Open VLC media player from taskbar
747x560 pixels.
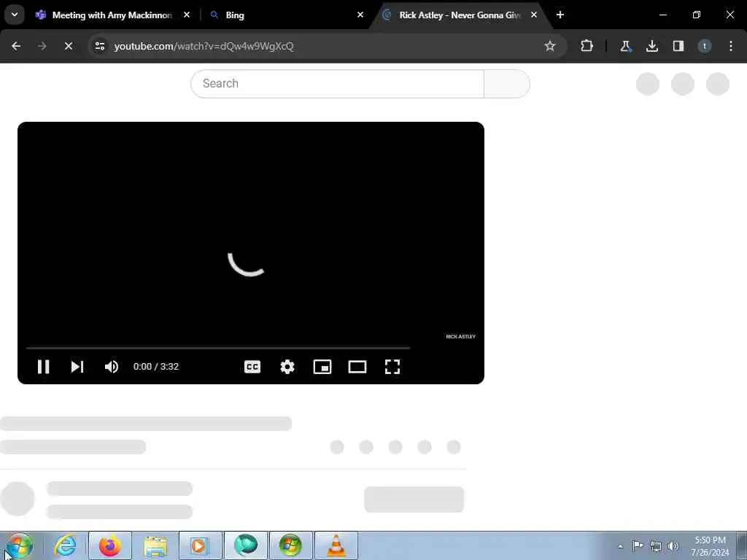[x=336, y=545]
